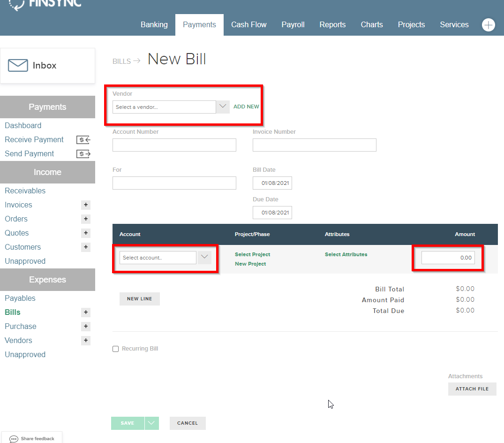Click the plus icon beside Invoices
The height and width of the screenshot is (443, 504).
86,205
